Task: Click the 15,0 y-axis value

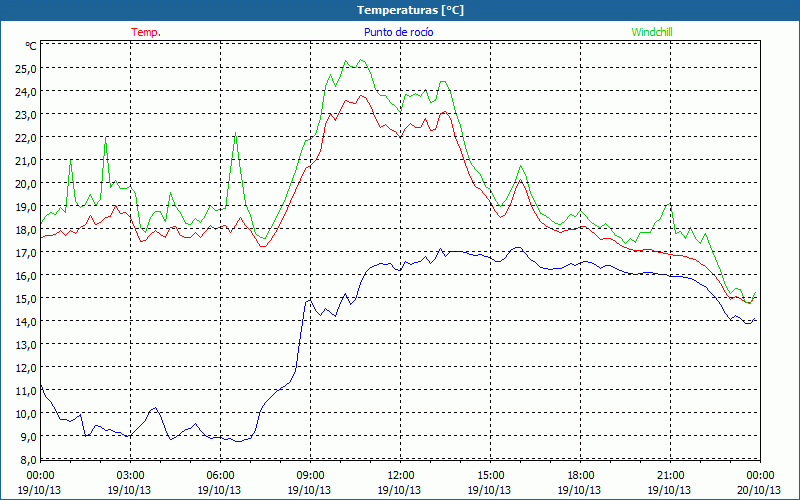Action: 26,298
